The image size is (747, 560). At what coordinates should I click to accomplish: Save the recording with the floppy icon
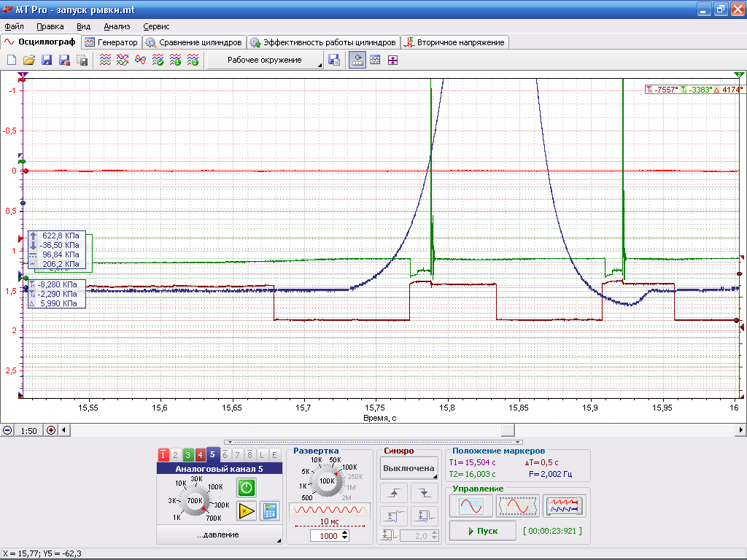click(x=47, y=60)
